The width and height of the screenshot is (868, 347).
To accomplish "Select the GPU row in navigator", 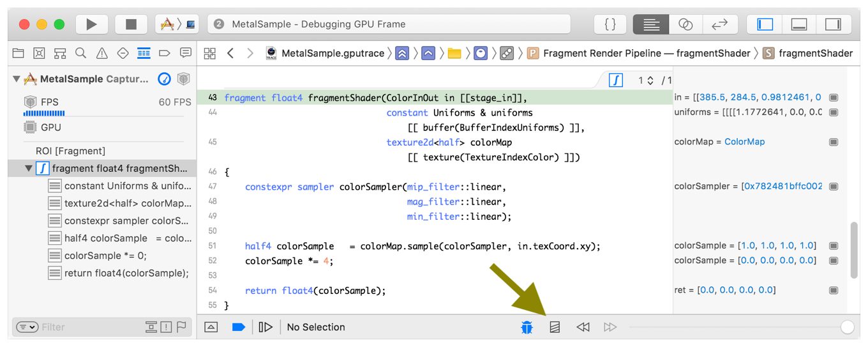I will [102, 127].
